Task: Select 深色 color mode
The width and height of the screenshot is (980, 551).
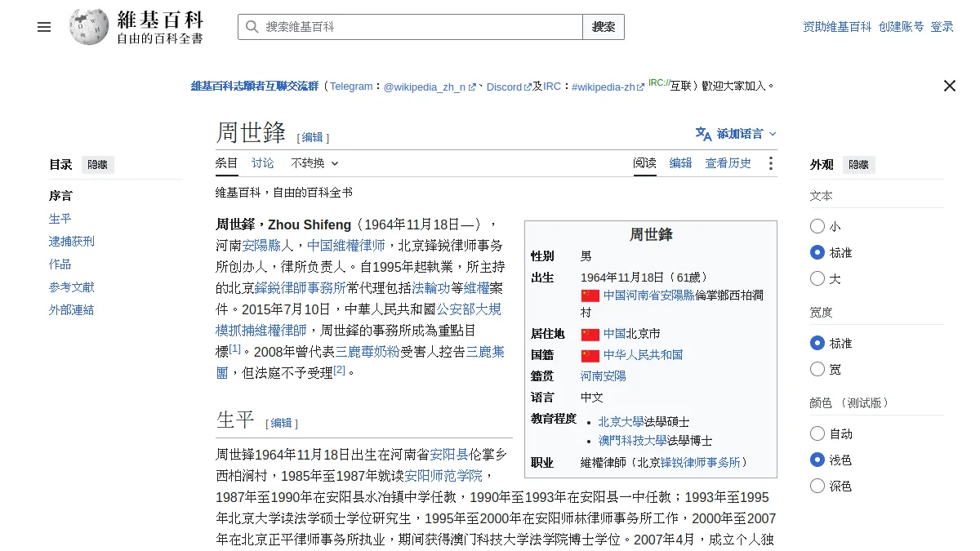Action: point(817,486)
